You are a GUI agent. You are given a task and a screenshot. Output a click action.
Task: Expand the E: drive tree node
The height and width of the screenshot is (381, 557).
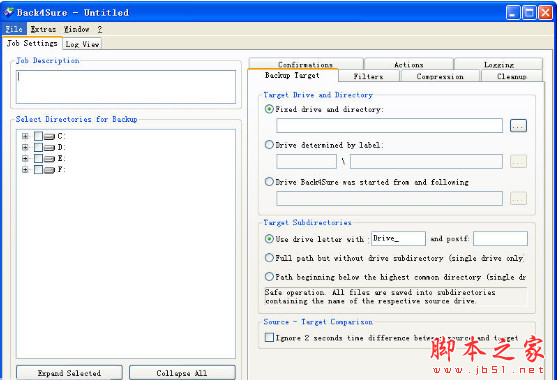[25, 158]
